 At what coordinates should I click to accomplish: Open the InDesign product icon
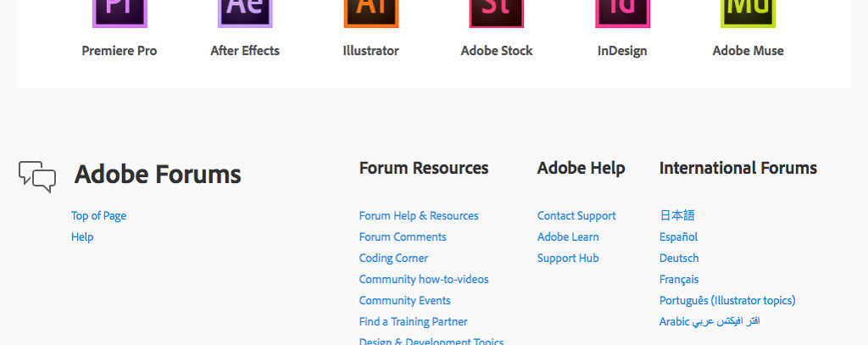[622, 14]
